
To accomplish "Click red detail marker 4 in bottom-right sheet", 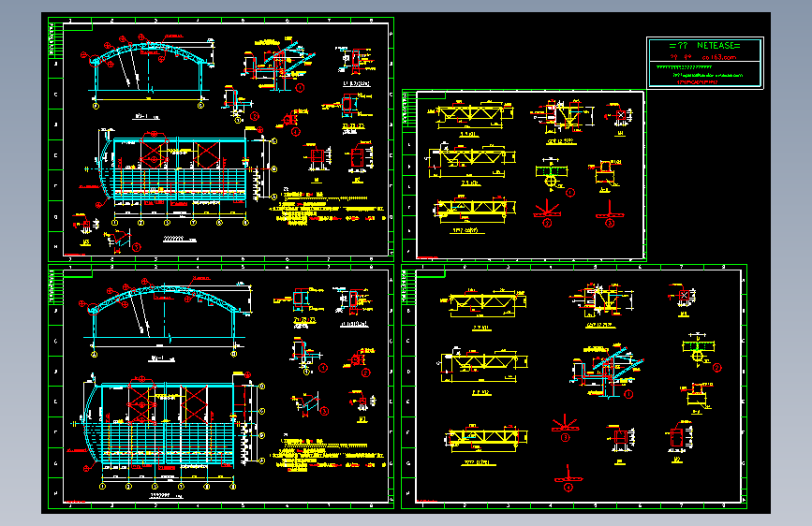I will (568, 488).
